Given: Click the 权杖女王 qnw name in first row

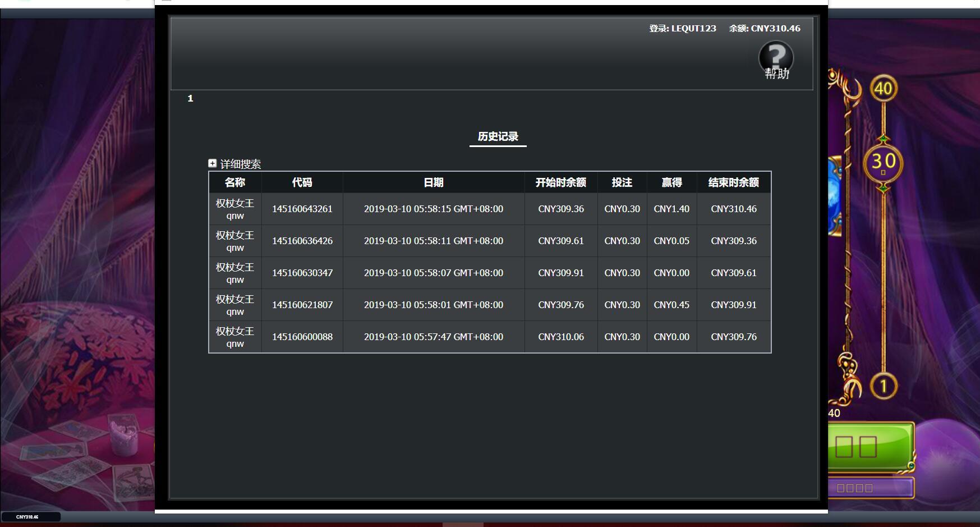Looking at the screenshot, I should point(235,209).
